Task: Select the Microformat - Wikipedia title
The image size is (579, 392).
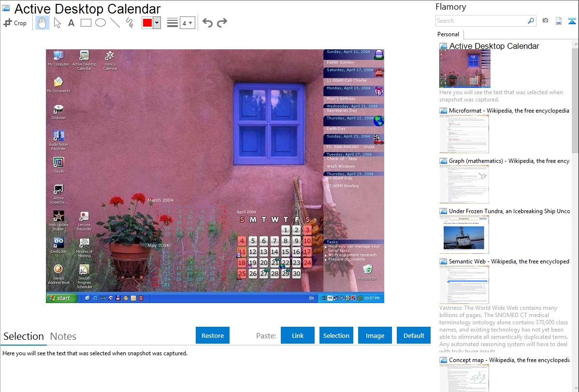Action: click(x=509, y=111)
